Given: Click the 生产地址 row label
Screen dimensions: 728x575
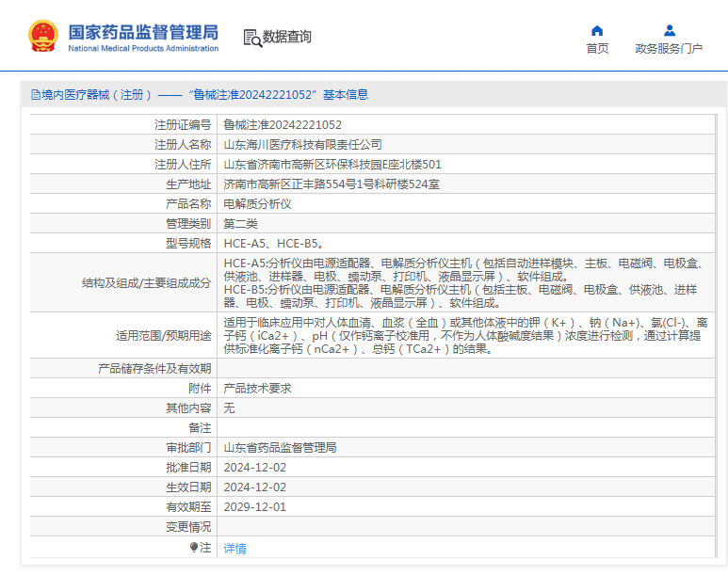Looking at the screenshot, I should (188, 184).
